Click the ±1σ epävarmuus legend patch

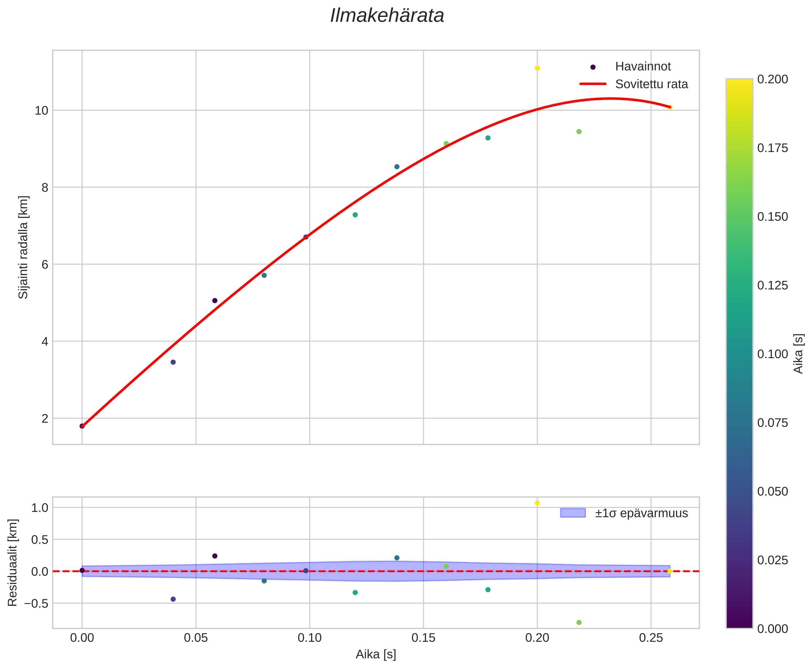(x=573, y=513)
